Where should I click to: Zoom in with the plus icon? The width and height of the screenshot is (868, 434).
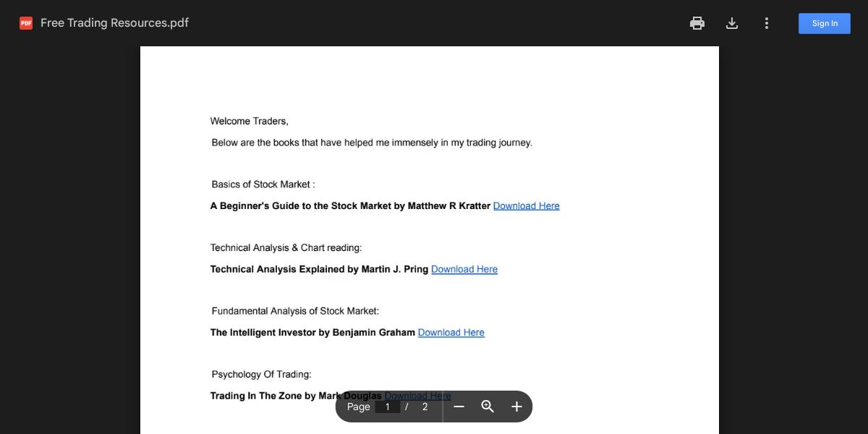point(516,407)
